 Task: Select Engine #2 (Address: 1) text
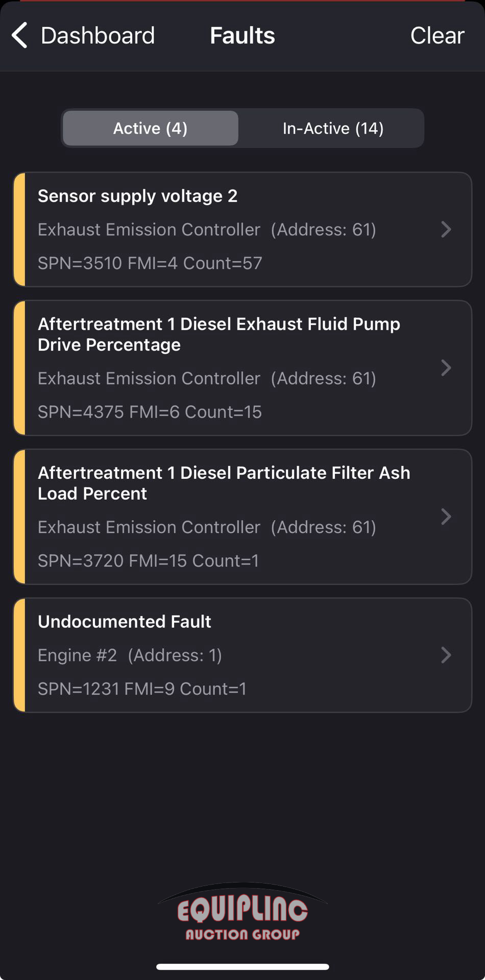(x=130, y=655)
